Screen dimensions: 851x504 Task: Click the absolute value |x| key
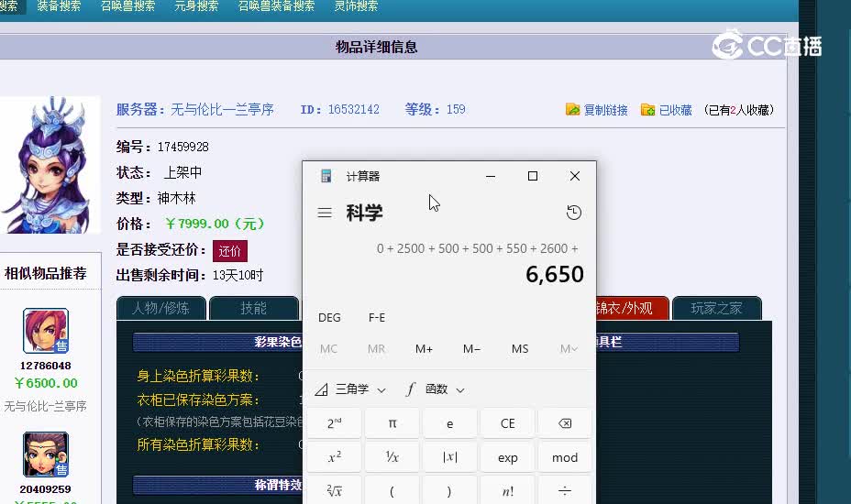pyautogui.click(x=449, y=456)
